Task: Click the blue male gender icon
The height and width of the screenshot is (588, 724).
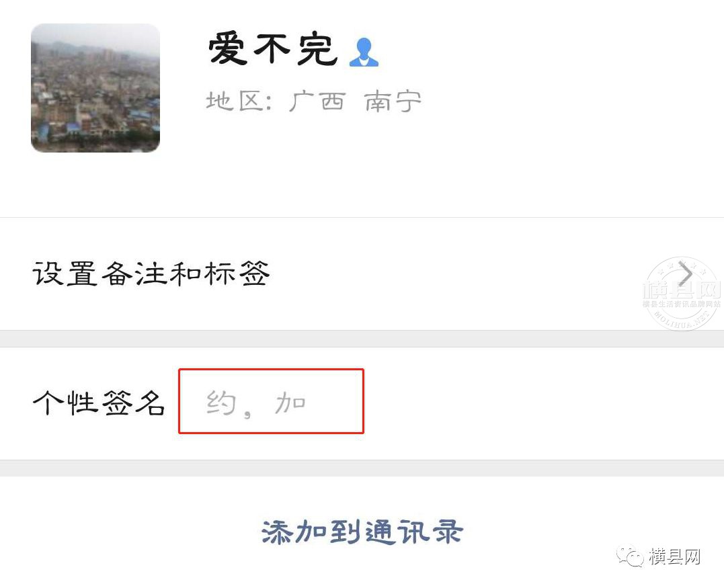Action: pyautogui.click(x=364, y=52)
